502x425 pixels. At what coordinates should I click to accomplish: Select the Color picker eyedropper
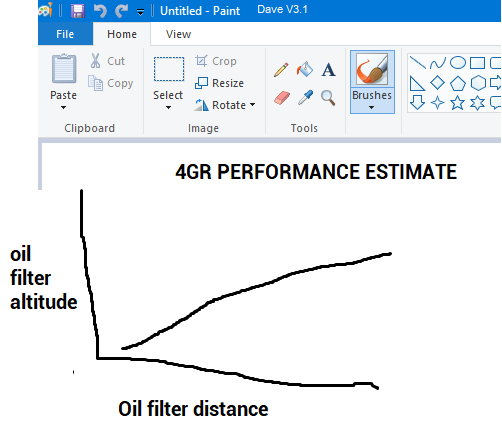pos(305,98)
